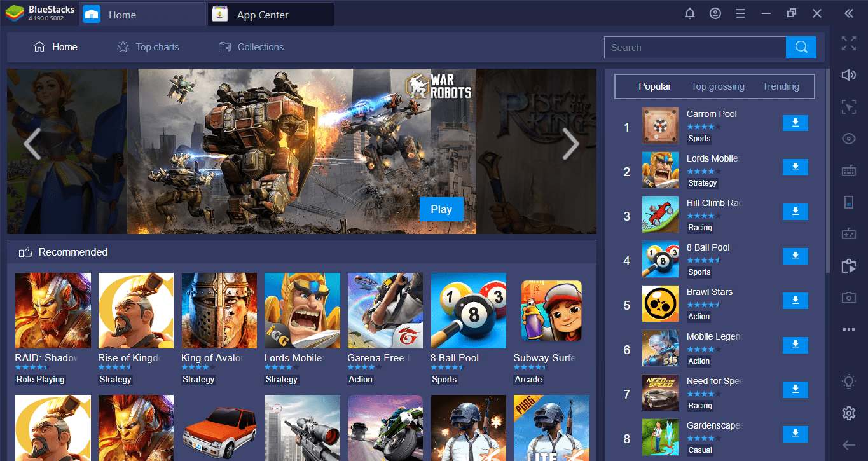Open 8 Ball Pool recommended thumbnail
This screenshot has height=461, width=868.
pyautogui.click(x=469, y=310)
